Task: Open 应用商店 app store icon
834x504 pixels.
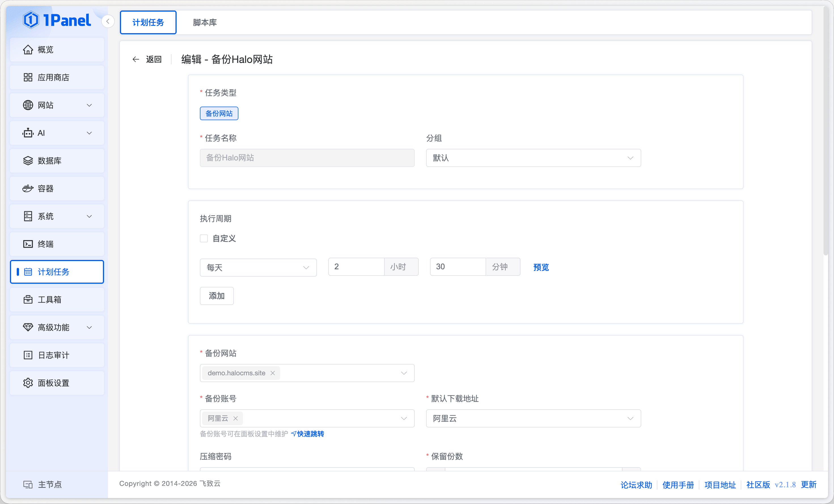Action: [28, 77]
